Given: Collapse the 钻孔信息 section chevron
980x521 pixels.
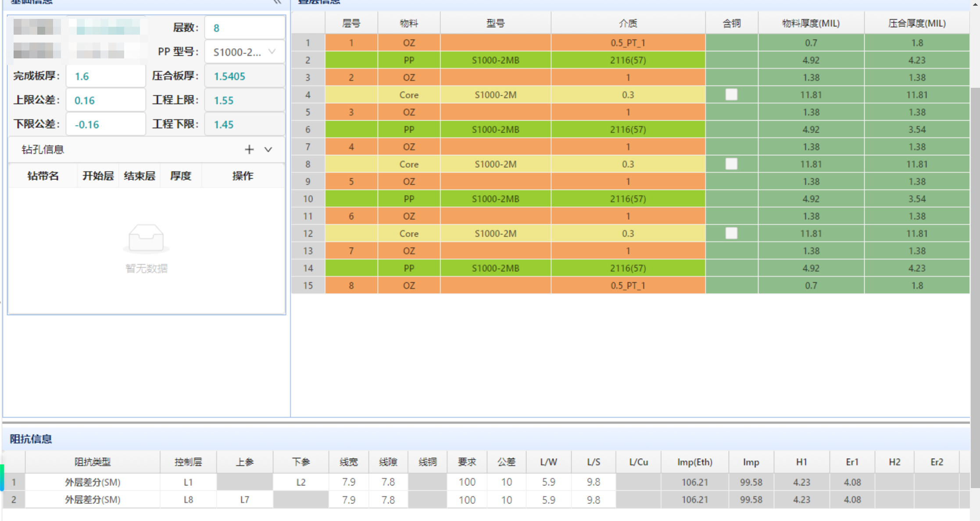Looking at the screenshot, I should (268, 150).
